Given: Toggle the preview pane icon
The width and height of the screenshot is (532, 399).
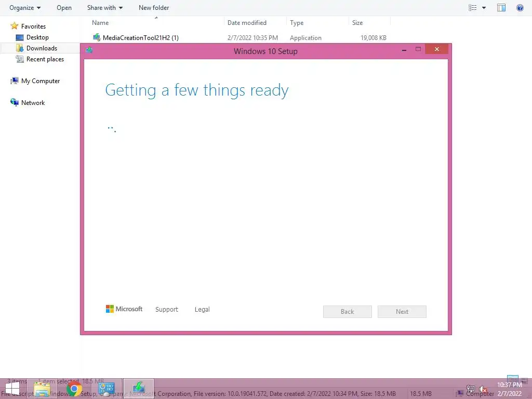Looking at the screenshot, I should pos(501,7).
